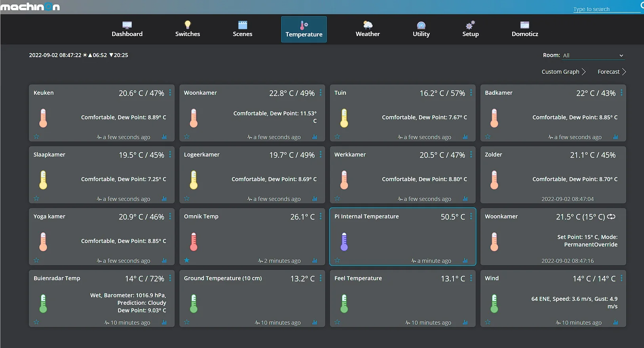Open Tuin card options menu

(471, 93)
